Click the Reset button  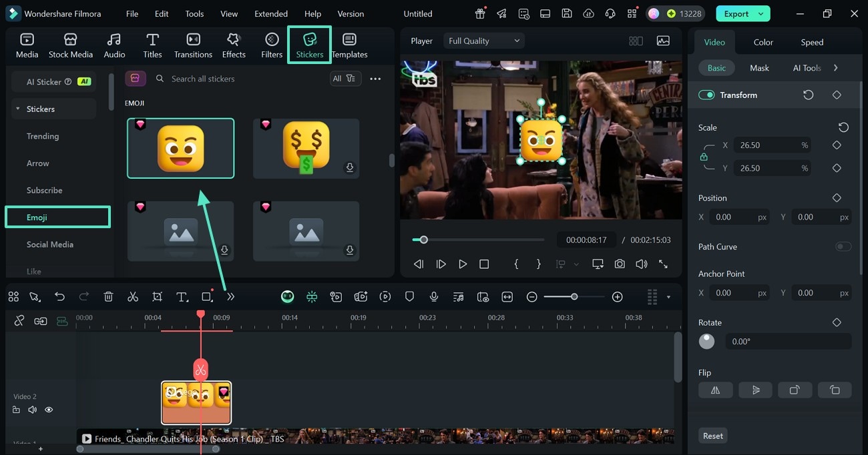712,435
